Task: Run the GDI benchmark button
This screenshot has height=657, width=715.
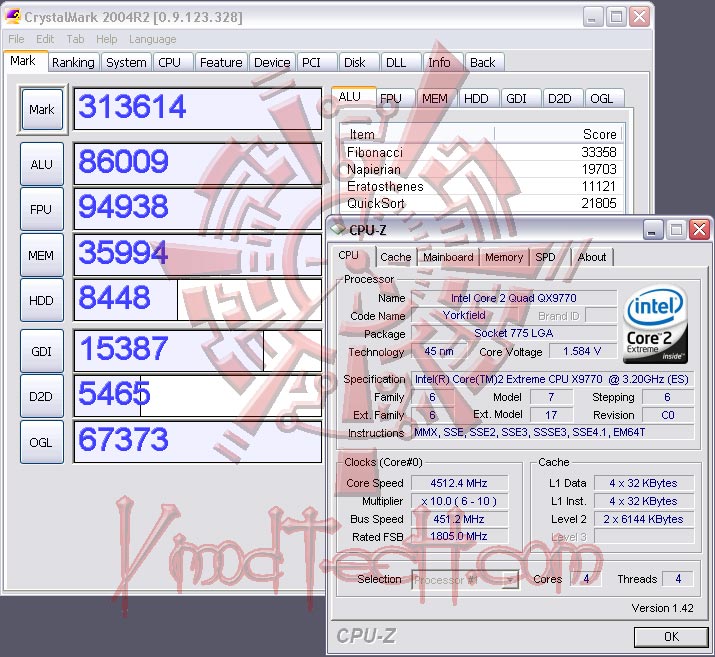Action: (42, 351)
